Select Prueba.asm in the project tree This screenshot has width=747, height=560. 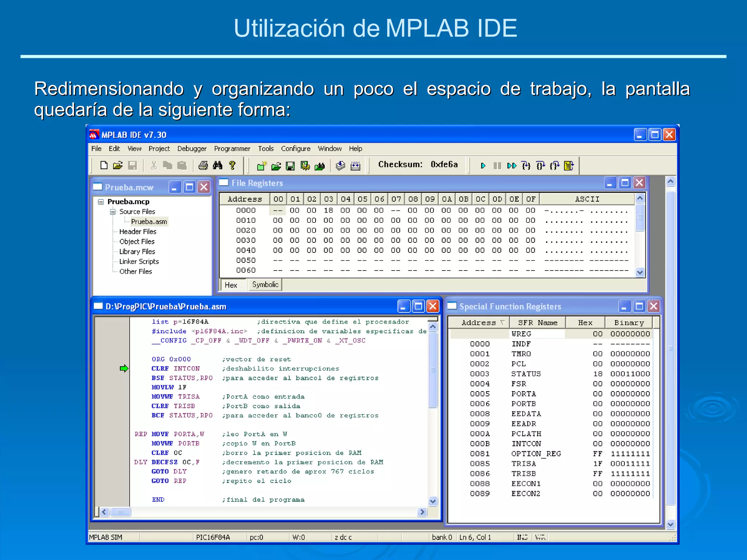(x=149, y=222)
